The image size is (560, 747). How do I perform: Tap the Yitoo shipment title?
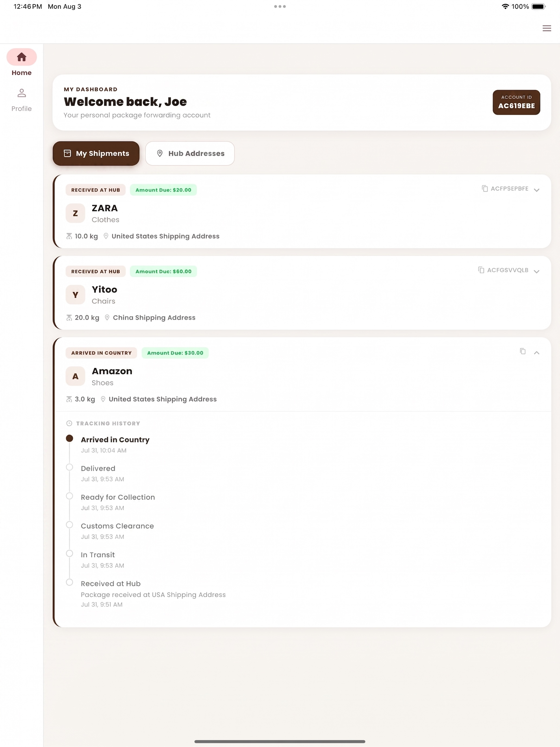point(104,289)
